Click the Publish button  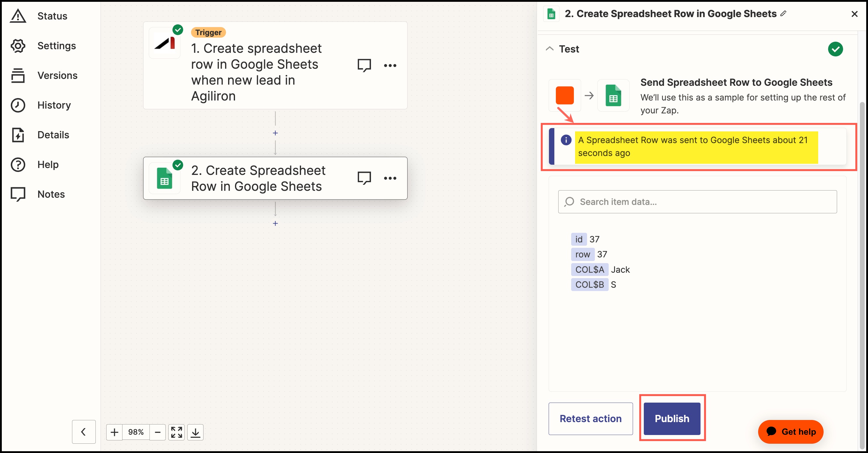tap(672, 418)
